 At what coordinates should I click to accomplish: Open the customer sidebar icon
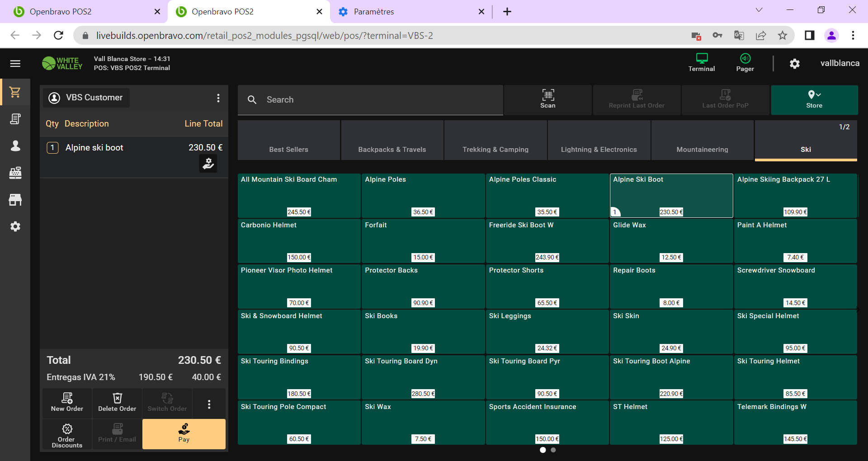tap(15, 146)
